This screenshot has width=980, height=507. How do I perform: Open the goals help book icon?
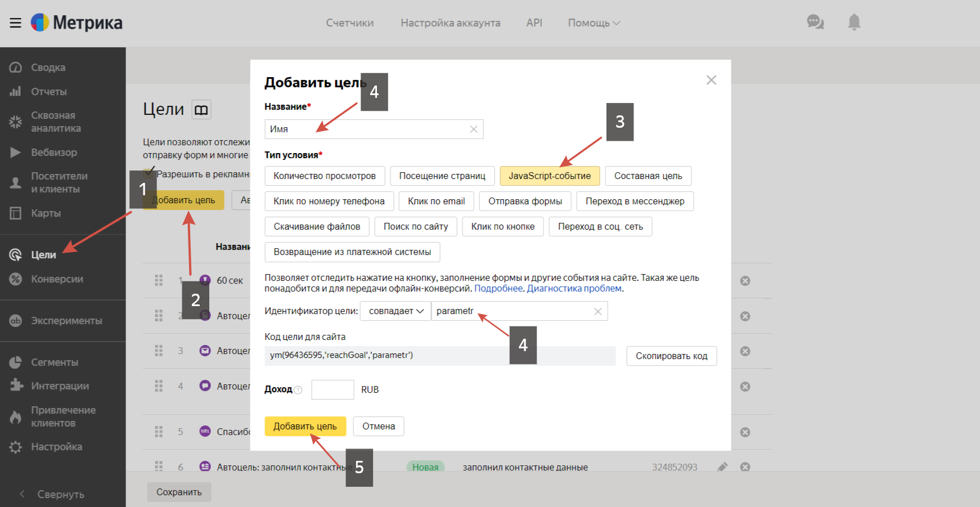pyautogui.click(x=201, y=109)
